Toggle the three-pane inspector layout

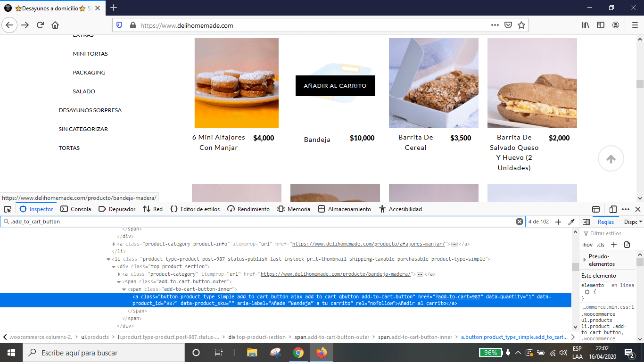tap(586, 222)
